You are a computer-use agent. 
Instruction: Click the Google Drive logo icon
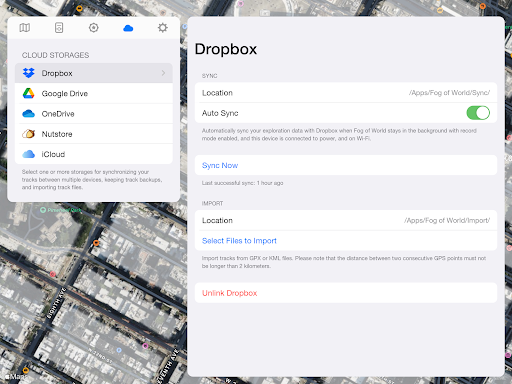point(29,93)
